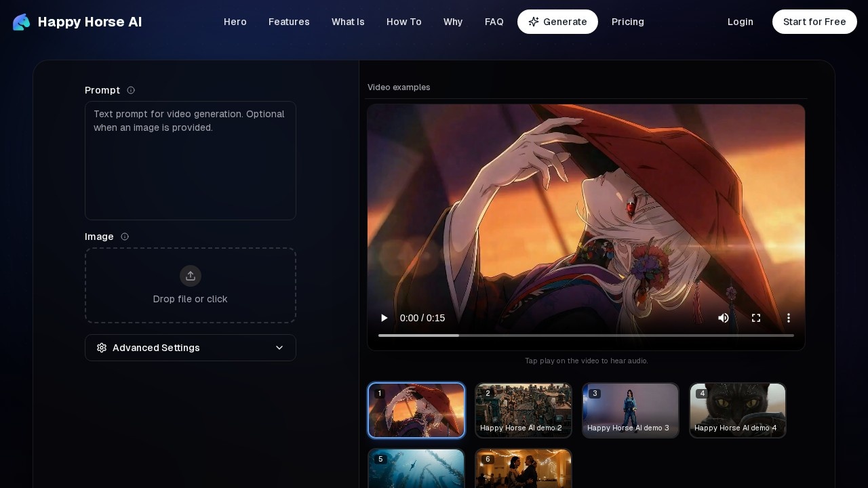Select video example thumbnail 1
Screen dimensions: 868x488
pyautogui.click(x=416, y=411)
